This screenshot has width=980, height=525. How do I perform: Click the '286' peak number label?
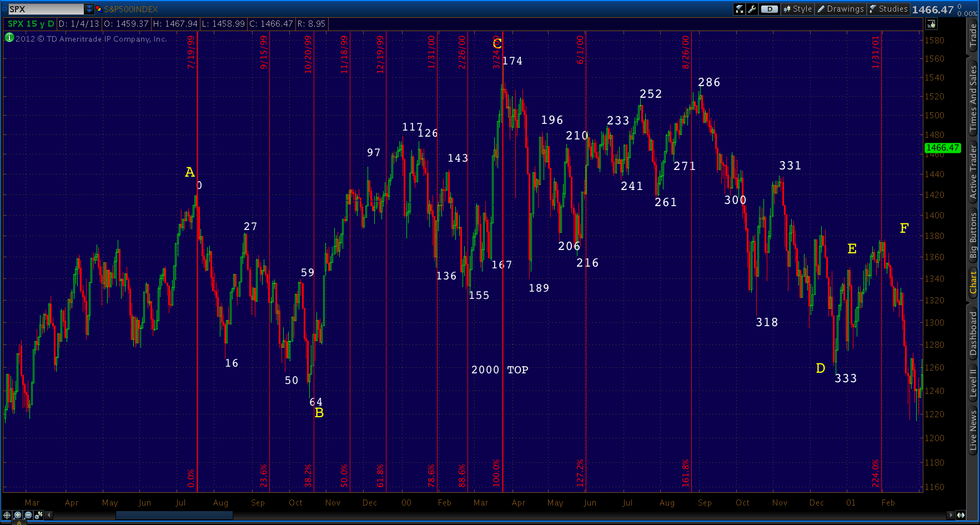[709, 83]
